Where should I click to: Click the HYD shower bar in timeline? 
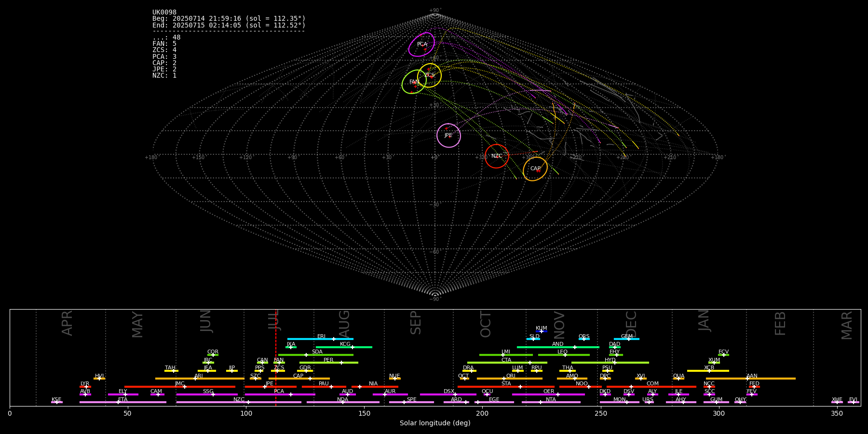pos(610,363)
